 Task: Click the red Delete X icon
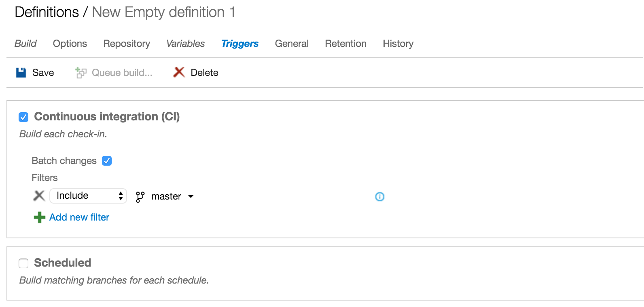(x=179, y=72)
